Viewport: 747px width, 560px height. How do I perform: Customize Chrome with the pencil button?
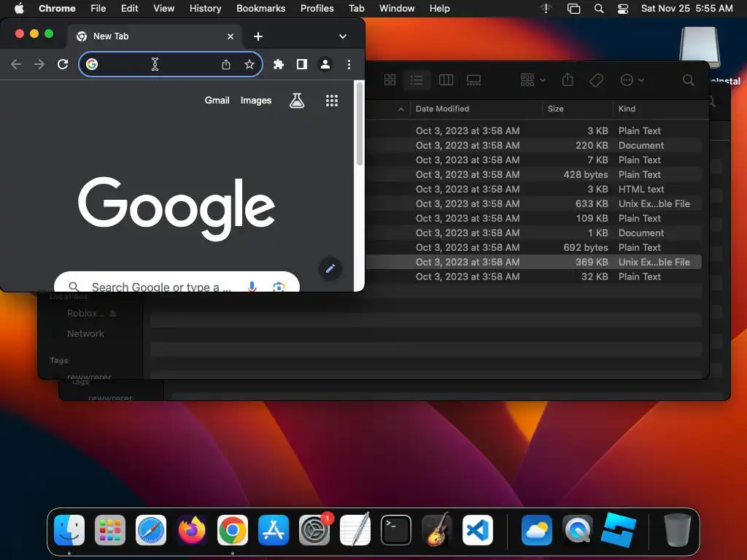[330, 268]
